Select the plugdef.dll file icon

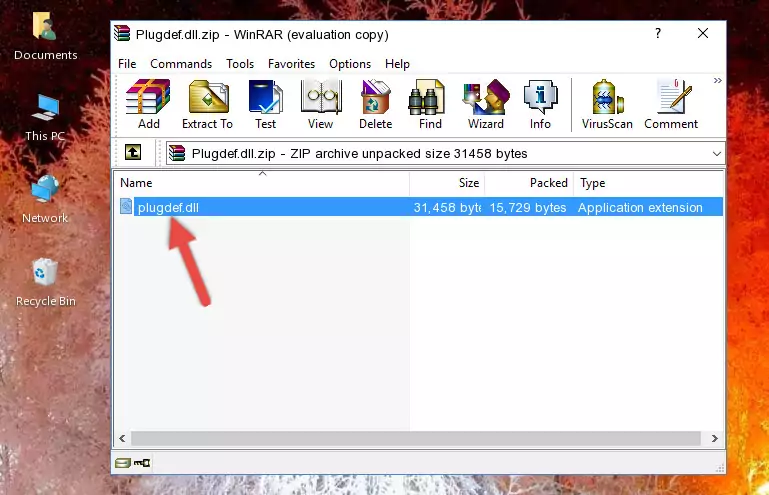126,207
